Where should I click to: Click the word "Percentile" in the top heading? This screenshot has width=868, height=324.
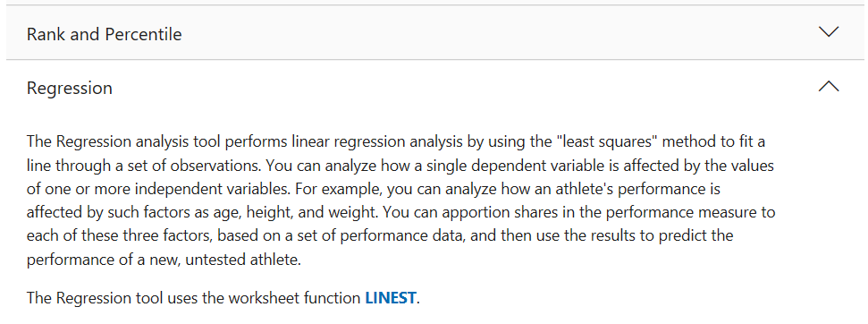click(x=143, y=34)
